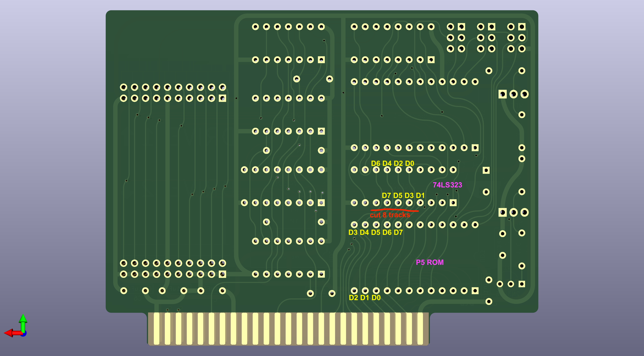Click the leftmost gold edge connector finger
This screenshot has width=644, height=356.
pos(157,328)
